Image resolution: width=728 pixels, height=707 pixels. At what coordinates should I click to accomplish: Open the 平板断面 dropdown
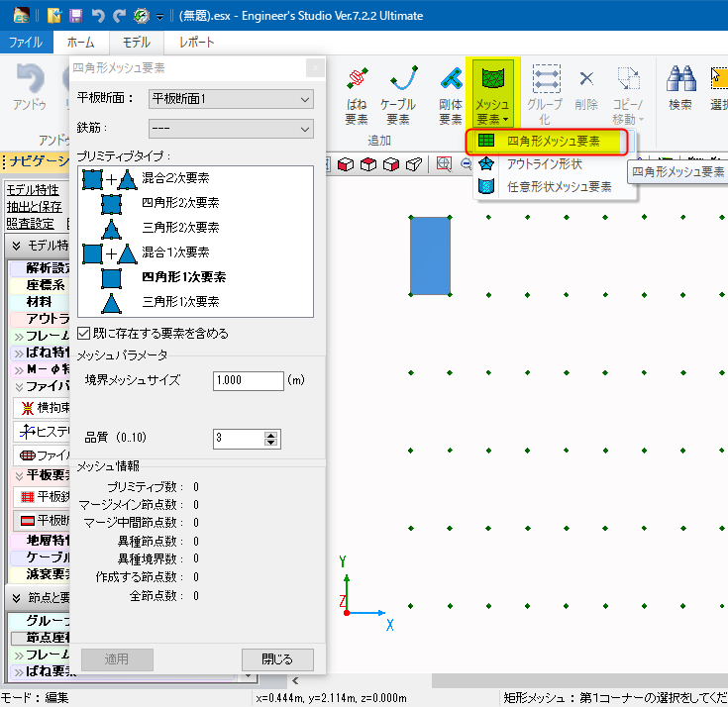[x=231, y=99]
